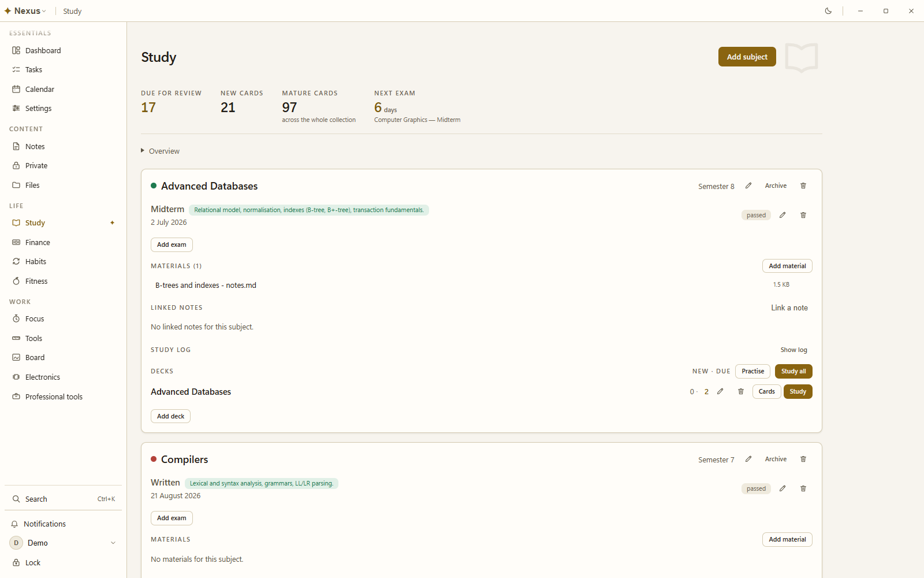The height and width of the screenshot is (578, 924).
Task: Open Cards for Advanced Databases deck
Action: click(x=766, y=391)
